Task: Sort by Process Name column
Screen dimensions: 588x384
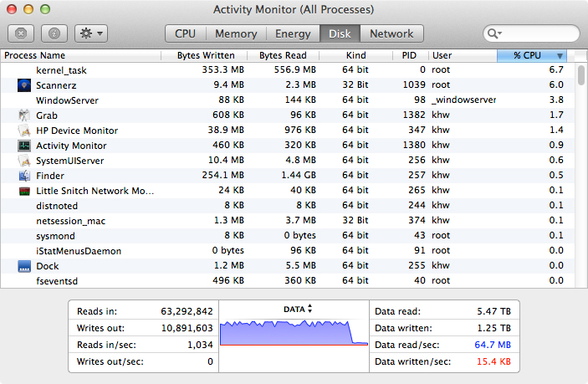Action: click(80, 55)
